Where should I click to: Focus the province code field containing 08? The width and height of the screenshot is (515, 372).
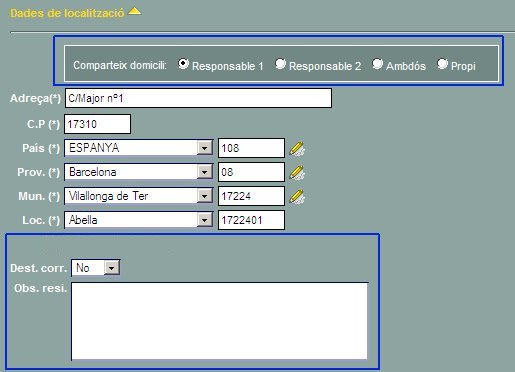point(251,172)
